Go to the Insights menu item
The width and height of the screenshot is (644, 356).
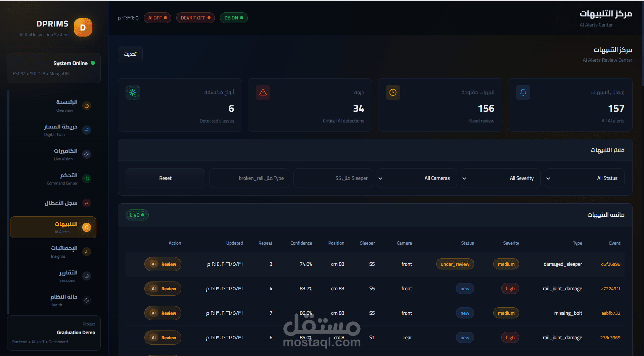coord(53,252)
